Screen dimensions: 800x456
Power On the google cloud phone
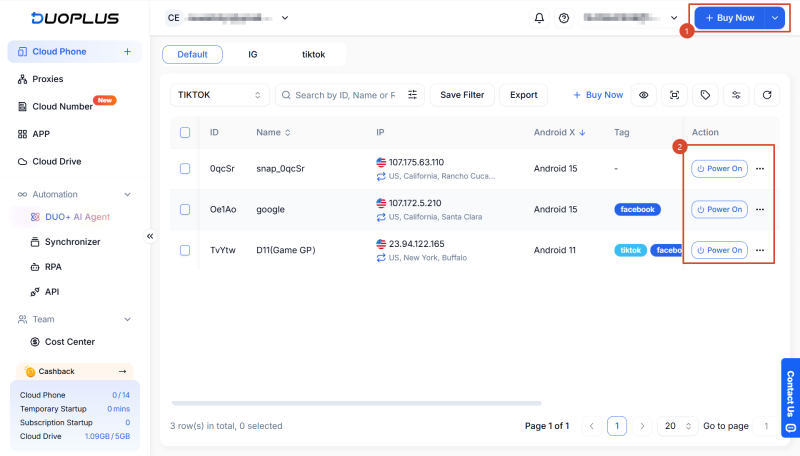point(719,210)
